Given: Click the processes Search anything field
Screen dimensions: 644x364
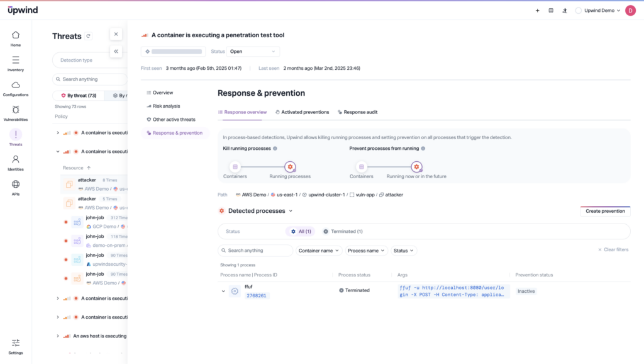Looking at the screenshot, I should pos(255,251).
